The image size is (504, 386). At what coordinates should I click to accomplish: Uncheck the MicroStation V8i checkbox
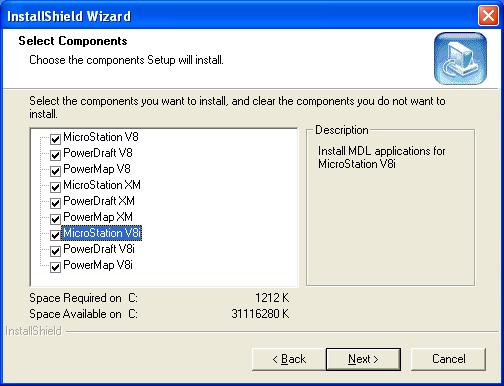tap(55, 235)
